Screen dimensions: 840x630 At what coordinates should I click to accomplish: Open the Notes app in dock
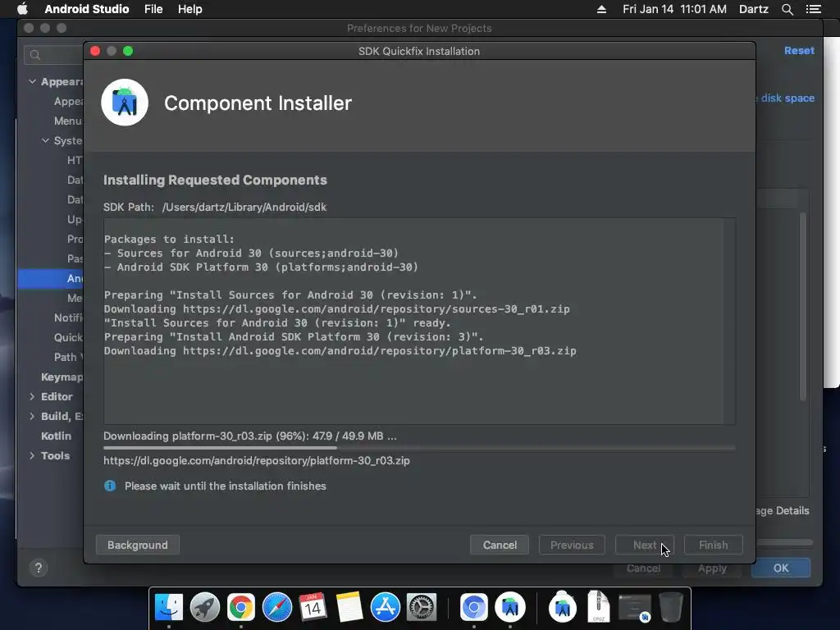tap(349, 608)
